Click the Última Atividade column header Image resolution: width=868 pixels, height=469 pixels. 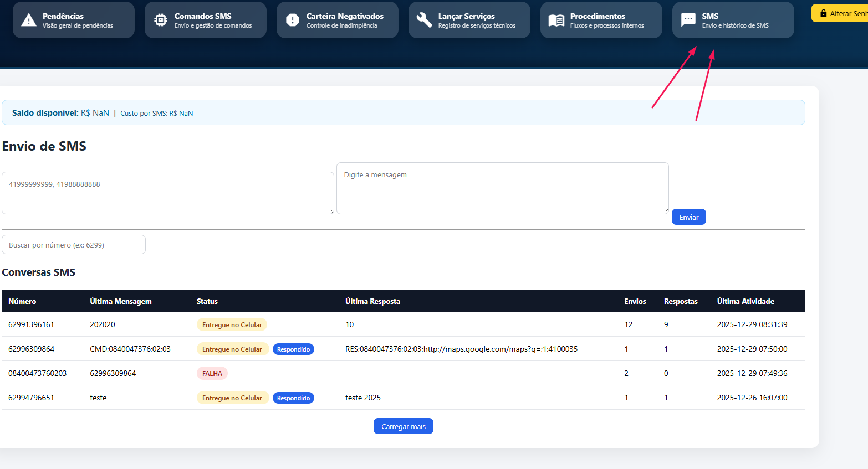click(x=746, y=301)
